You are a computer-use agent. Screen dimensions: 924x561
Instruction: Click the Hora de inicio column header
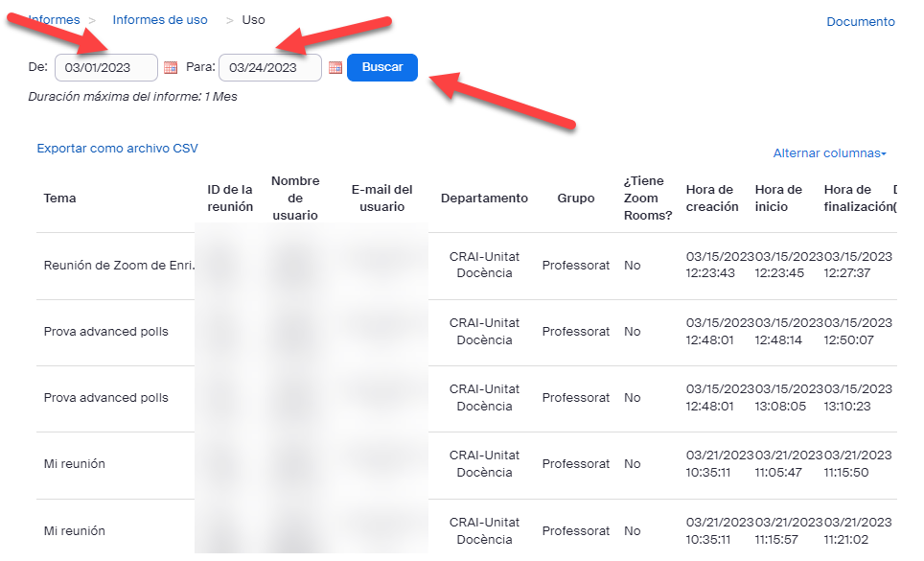(x=778, y=199)
